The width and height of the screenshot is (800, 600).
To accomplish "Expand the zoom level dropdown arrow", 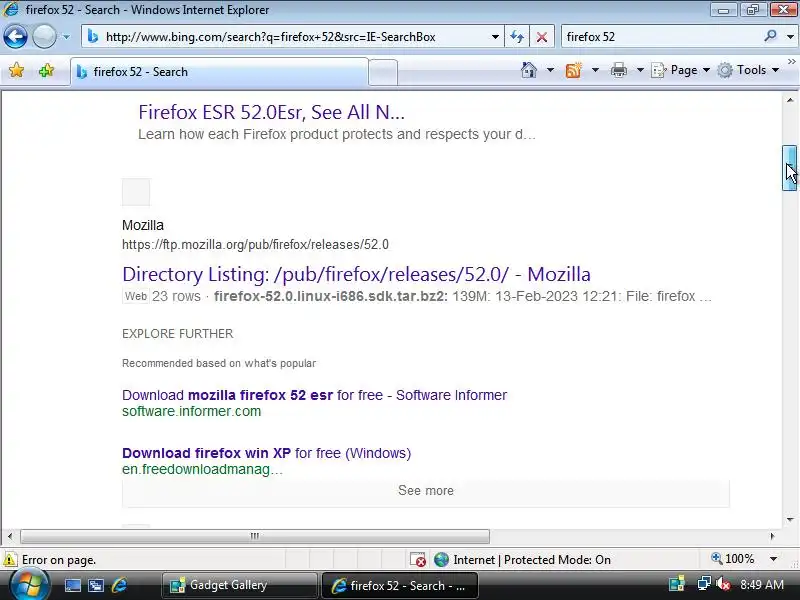I will pyautogui.click(x=773, y=559).
